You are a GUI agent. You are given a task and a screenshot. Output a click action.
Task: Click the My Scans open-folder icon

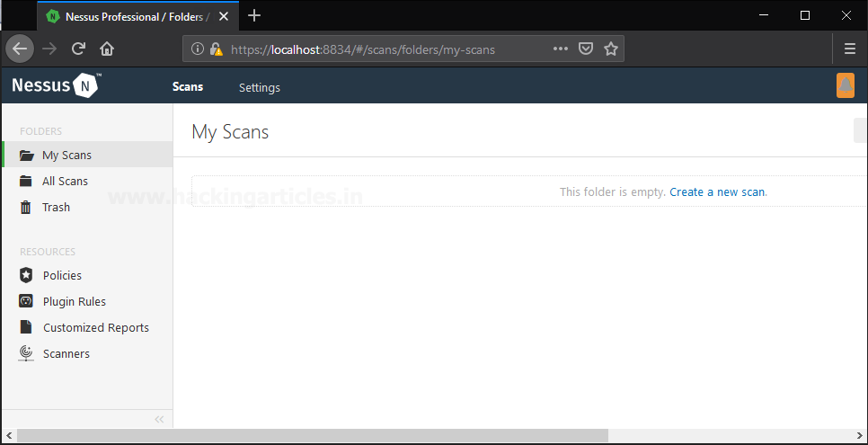click(27, 156)
